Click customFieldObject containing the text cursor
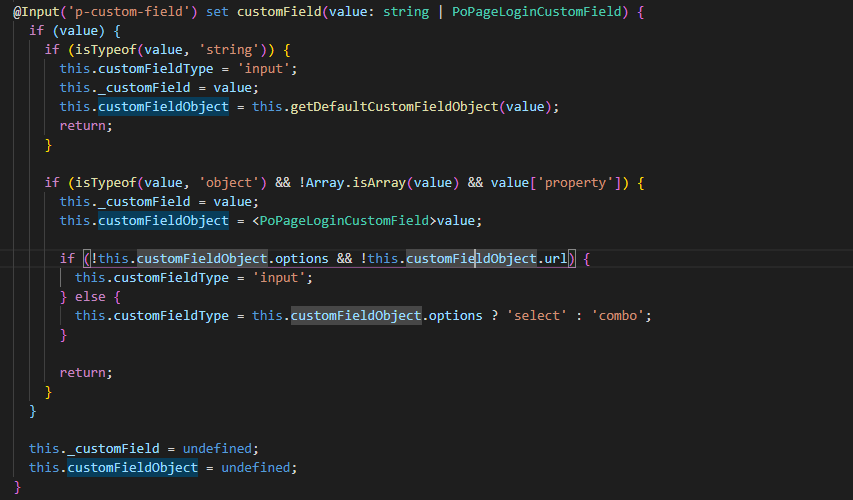853x500 pixels. [x=472, y=258]
